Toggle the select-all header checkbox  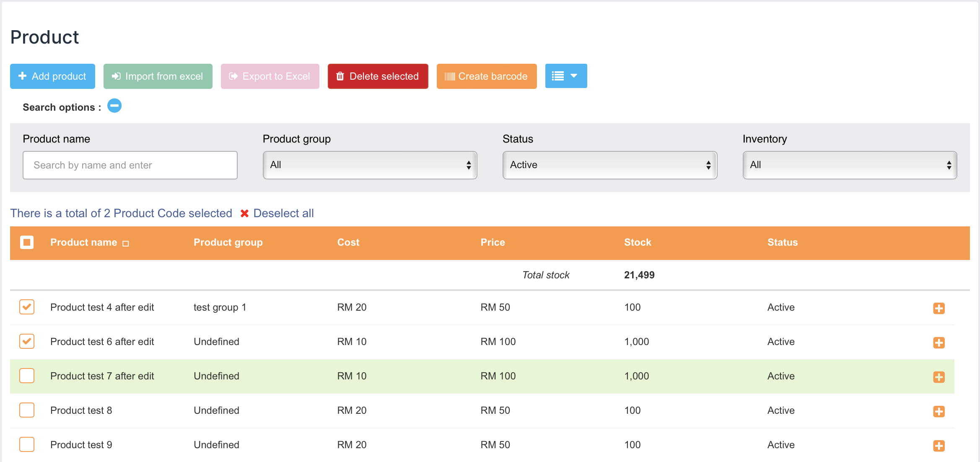(x=27, y=242)
